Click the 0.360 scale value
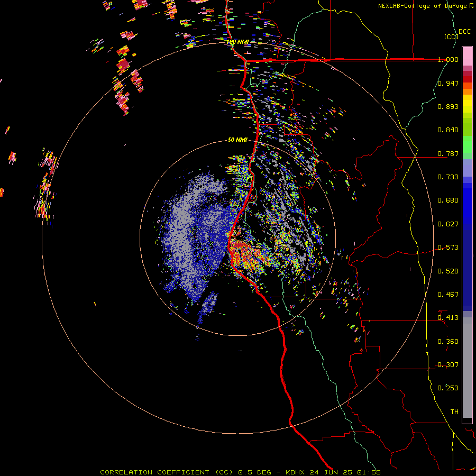 click(x=448, y=342)
